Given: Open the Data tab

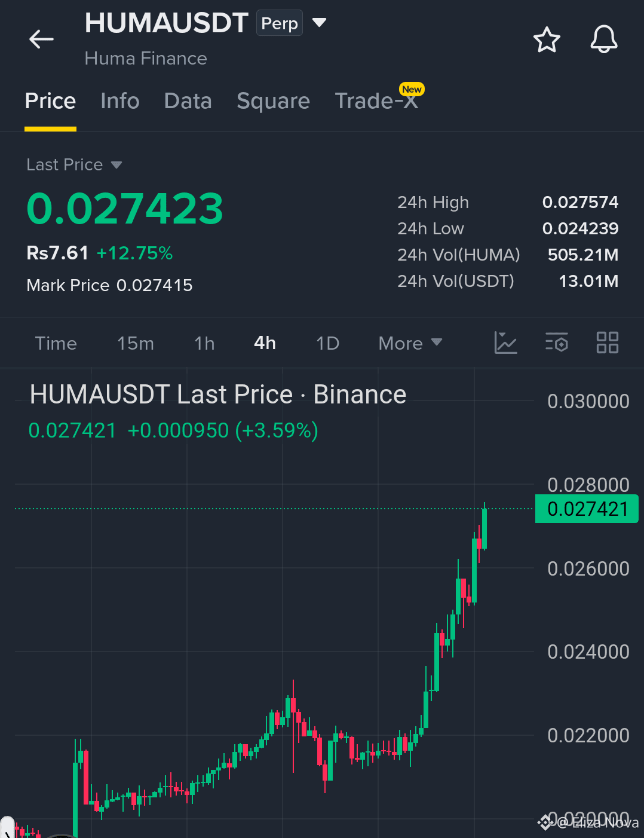Looking at the screenshot, I should coord(188,101).
